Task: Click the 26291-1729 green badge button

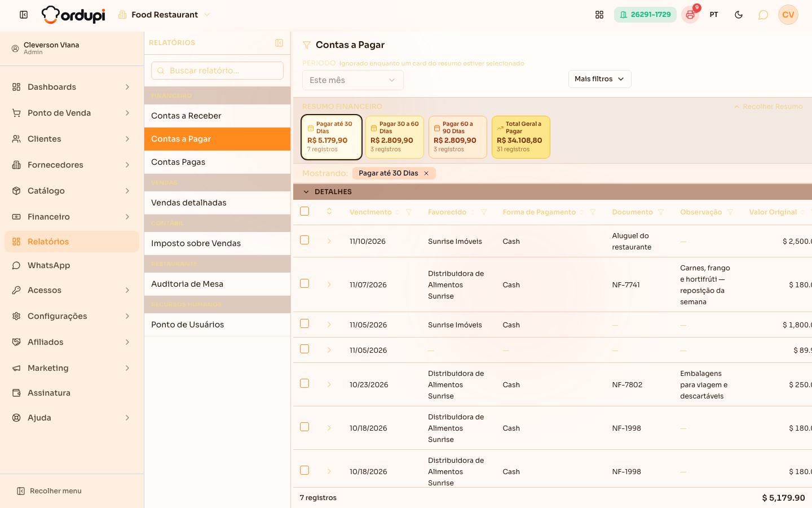Action: coord(645,15)
